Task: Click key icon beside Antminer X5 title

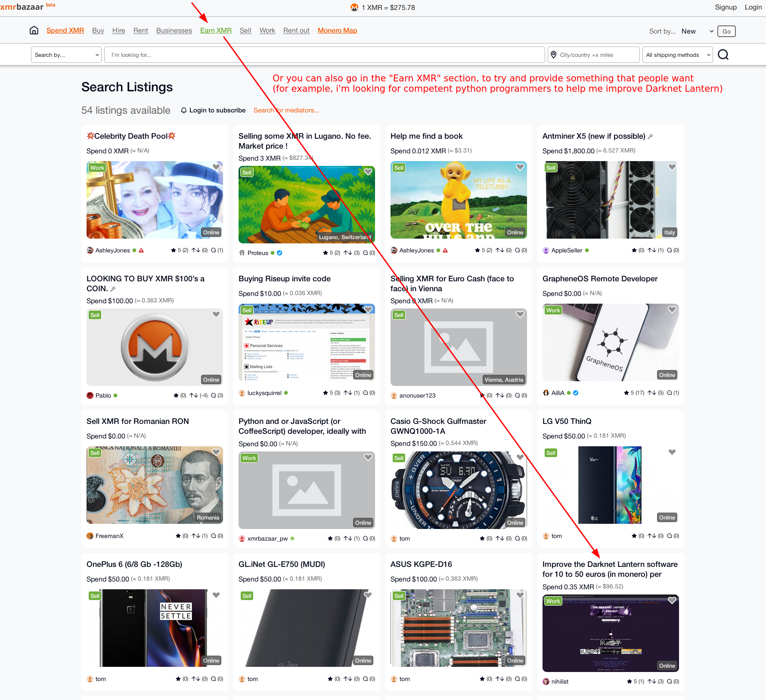Action: (650, 137)
